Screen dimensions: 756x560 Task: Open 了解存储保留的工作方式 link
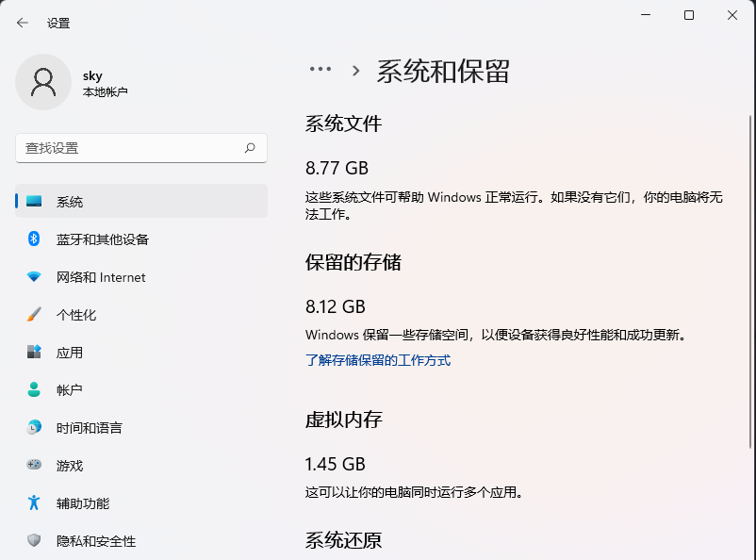[x=377, y=360]
